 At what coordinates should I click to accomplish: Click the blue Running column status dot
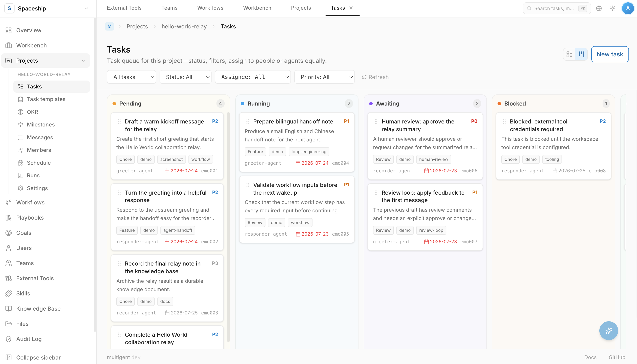tap(242, 104)
